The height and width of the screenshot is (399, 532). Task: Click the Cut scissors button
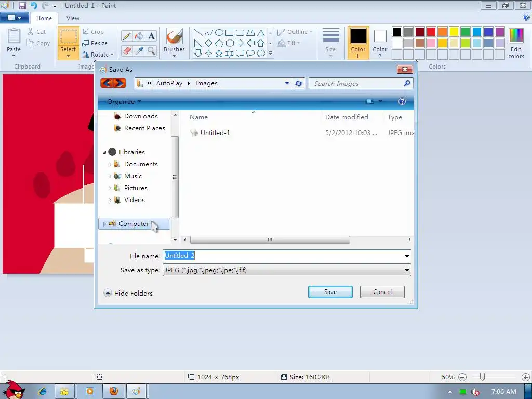point(37,32)
